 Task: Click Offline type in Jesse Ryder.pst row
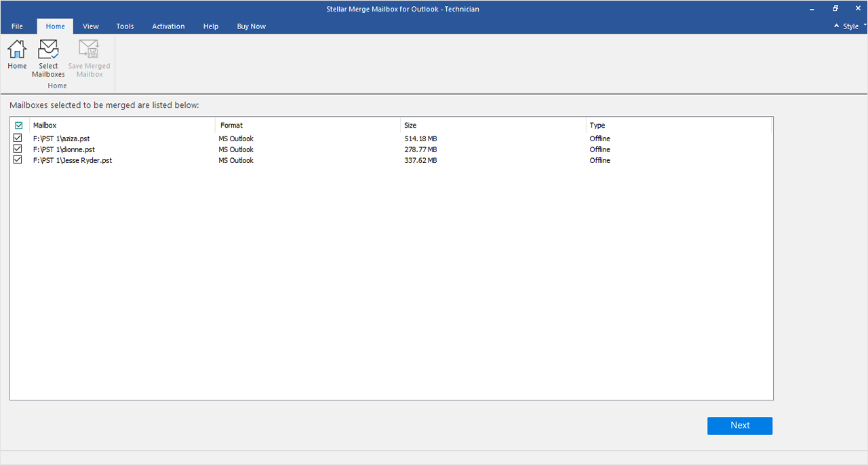[600, 160]
